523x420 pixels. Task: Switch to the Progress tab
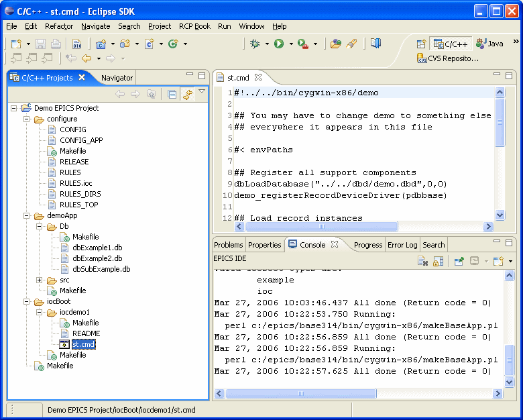(368, 245)
